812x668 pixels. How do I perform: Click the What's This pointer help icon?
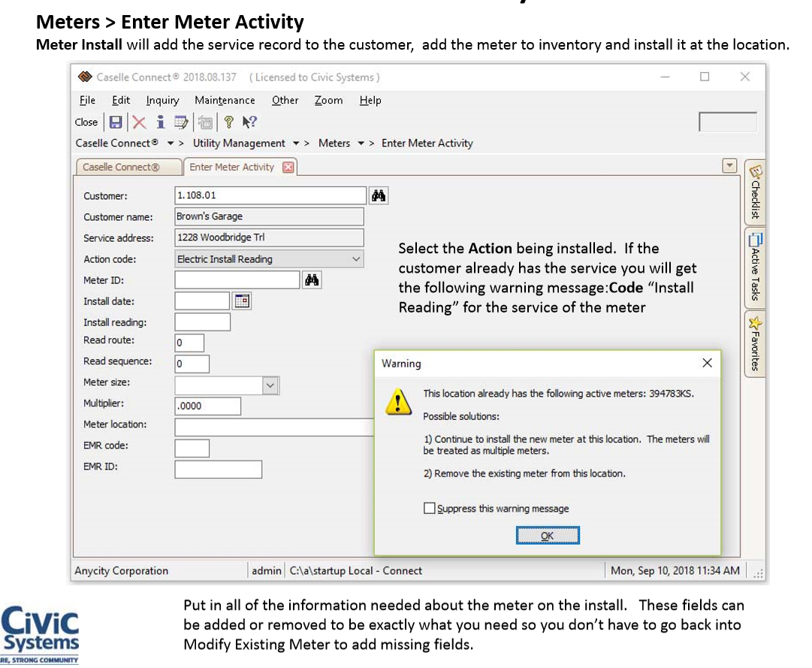(x=249, y=122)
